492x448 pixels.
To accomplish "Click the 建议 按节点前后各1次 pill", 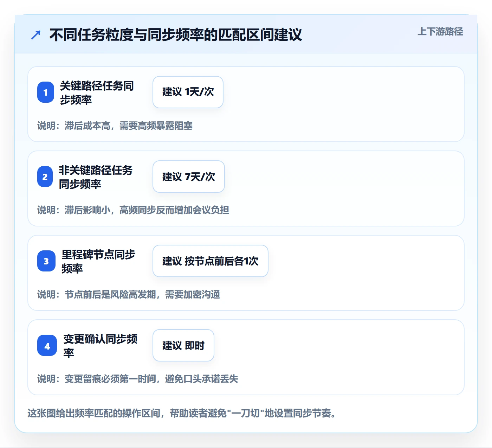I will click(211, 261).
